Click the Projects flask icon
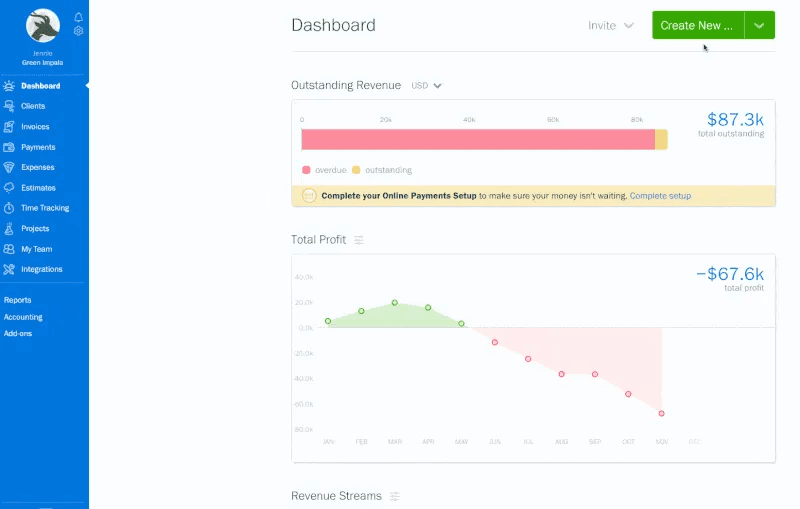This screenshot has height=509, width=800. tap(9, 229)
